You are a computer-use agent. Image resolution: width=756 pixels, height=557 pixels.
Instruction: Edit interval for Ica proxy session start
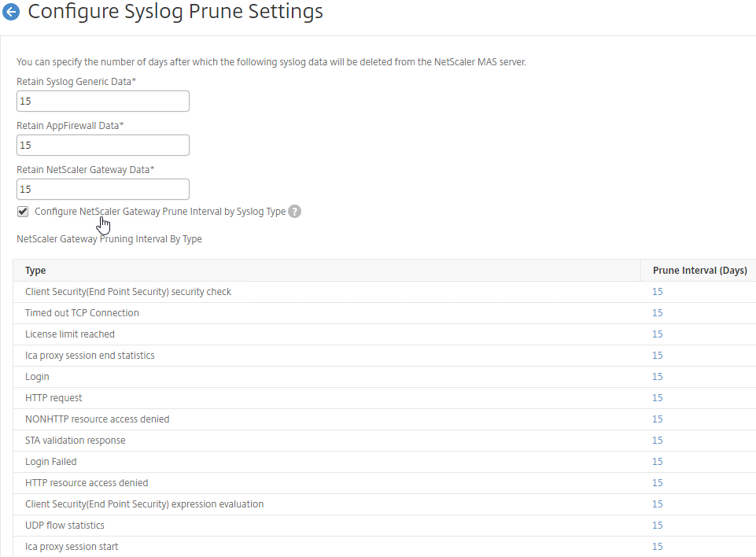[657, 547]
